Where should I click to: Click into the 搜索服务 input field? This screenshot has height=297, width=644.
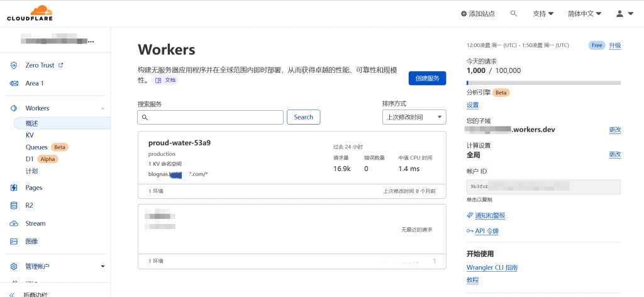(x=210, y=117)
